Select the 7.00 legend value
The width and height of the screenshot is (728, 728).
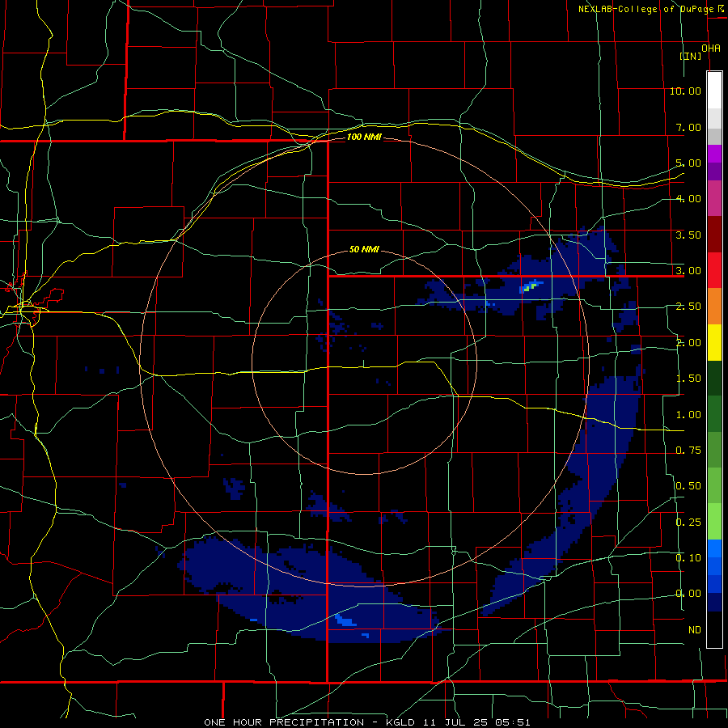coord(688,127)
